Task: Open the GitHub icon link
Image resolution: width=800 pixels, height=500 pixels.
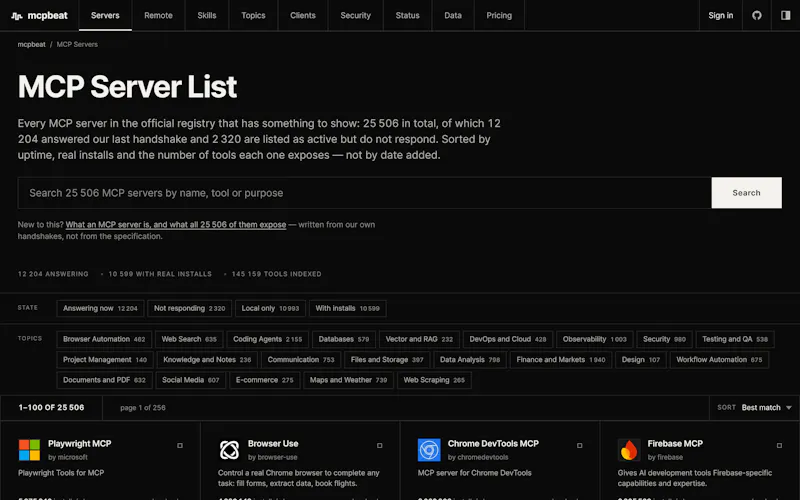Action: [757, 15]
